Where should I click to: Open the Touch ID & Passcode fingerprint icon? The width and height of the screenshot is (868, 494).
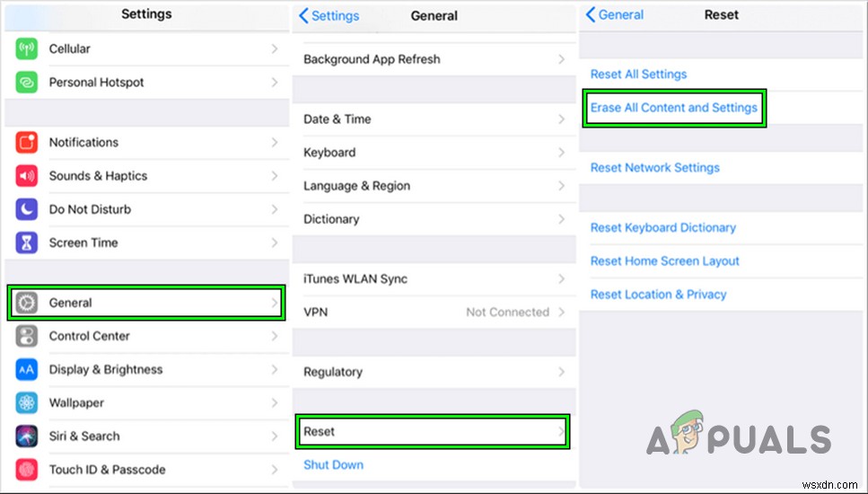27,470
